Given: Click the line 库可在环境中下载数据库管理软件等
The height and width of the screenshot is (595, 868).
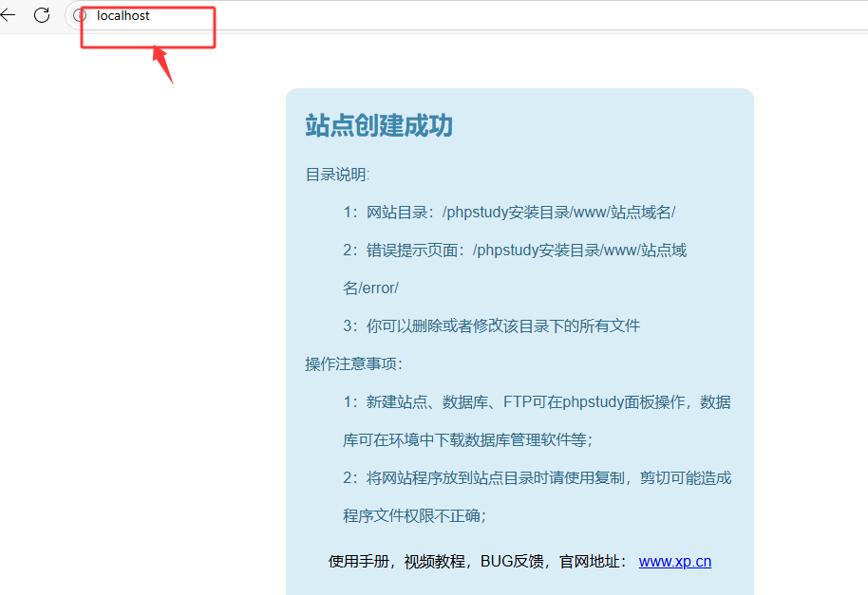Looking at the screenshot, I should (468, 440).
